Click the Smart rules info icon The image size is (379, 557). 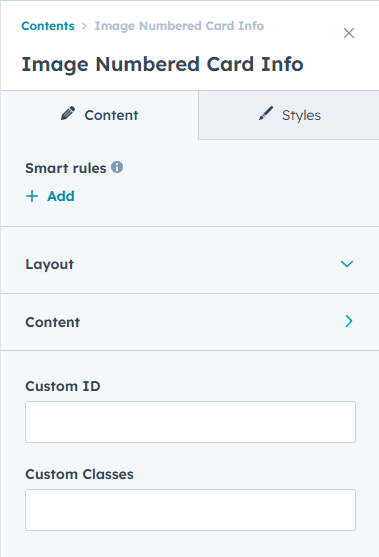click(117, 167)
